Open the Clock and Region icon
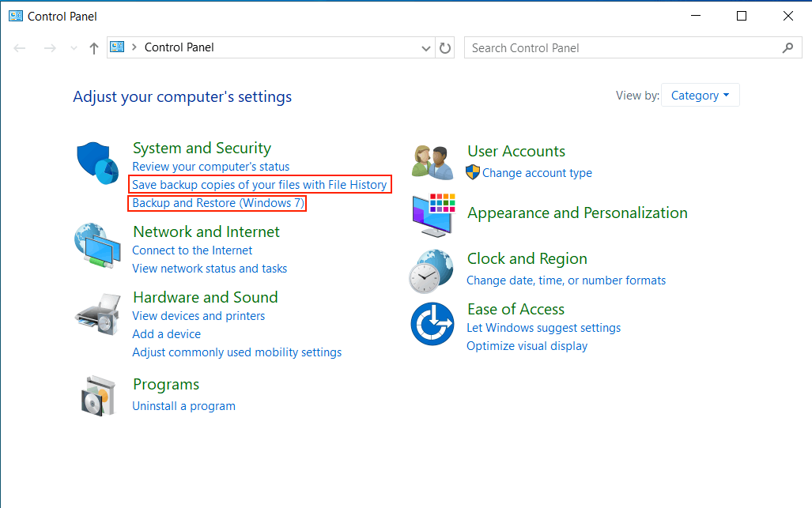 (432, 271)
